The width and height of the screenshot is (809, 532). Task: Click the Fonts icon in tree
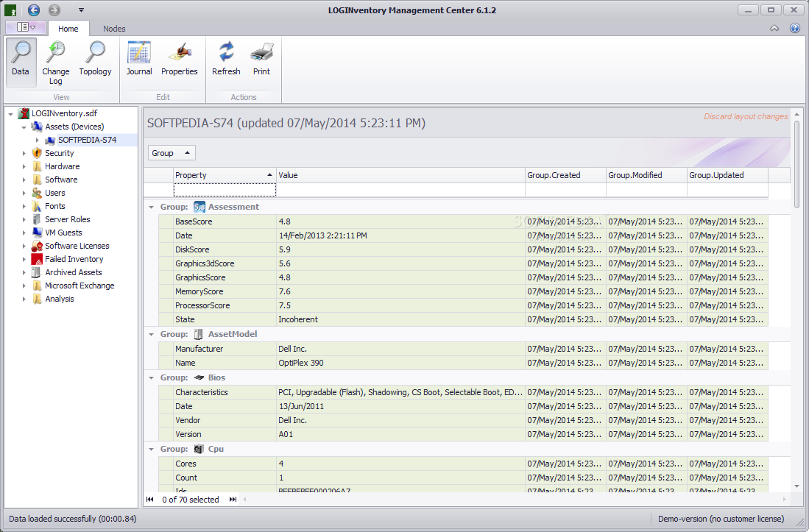tap(37, 206)
